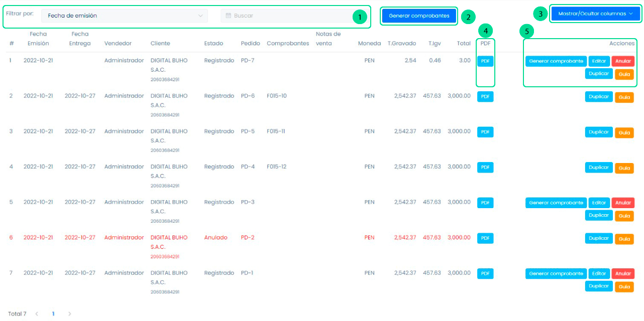Go to the next page arrow
Viewport: 644px width, 321px height.
[x=69, y=314]
